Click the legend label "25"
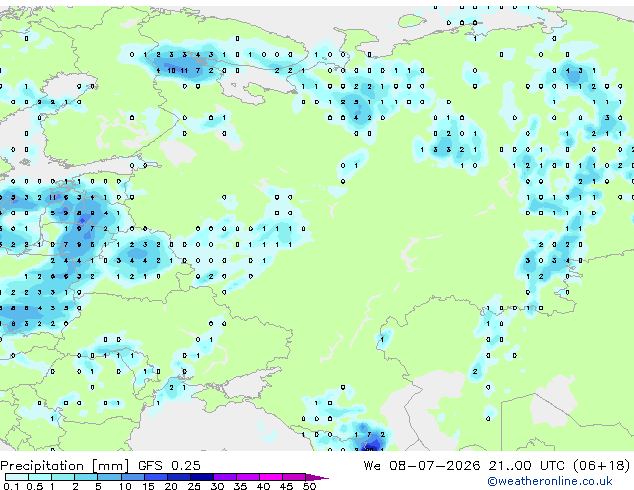The image size is (634, 490). point(194,486)
